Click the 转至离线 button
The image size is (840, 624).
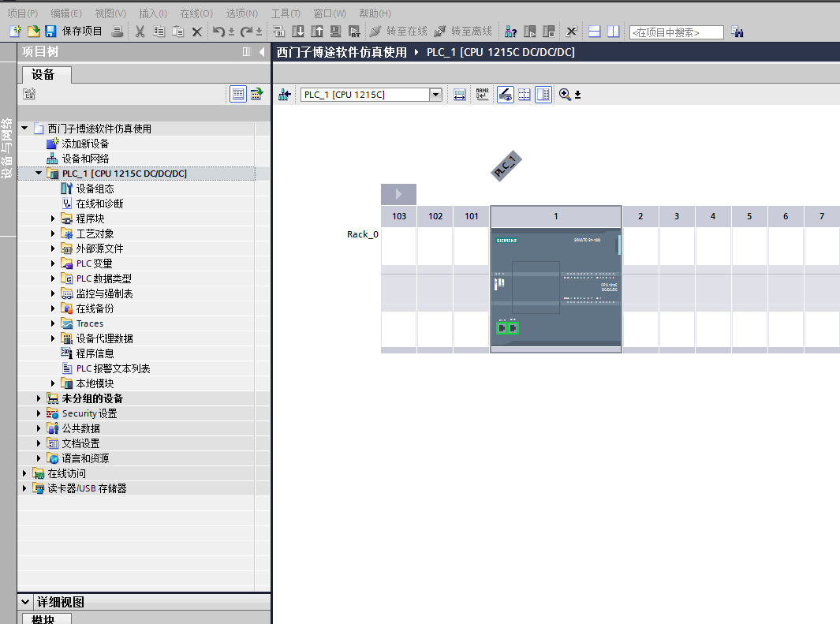[464, 32]
